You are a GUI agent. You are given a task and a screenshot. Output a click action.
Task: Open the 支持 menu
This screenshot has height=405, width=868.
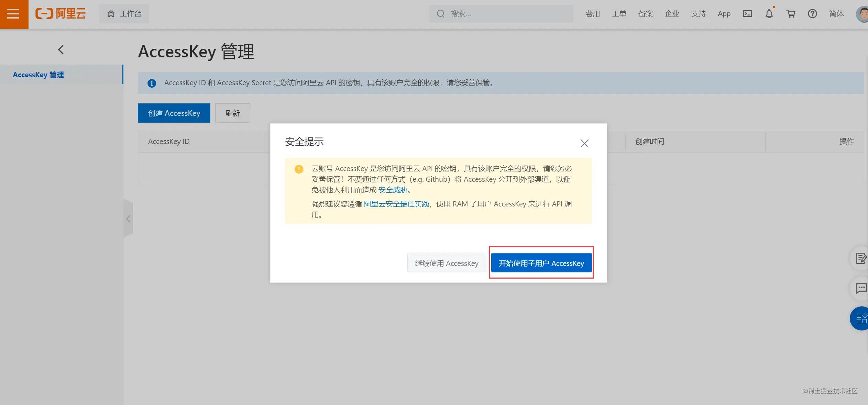click(699, 14)
